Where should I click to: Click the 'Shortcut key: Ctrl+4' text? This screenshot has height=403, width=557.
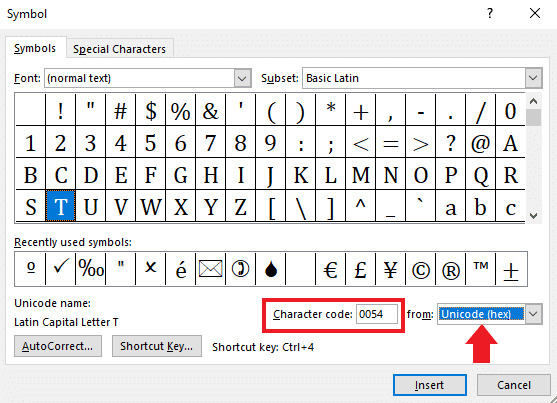[263, 347]
